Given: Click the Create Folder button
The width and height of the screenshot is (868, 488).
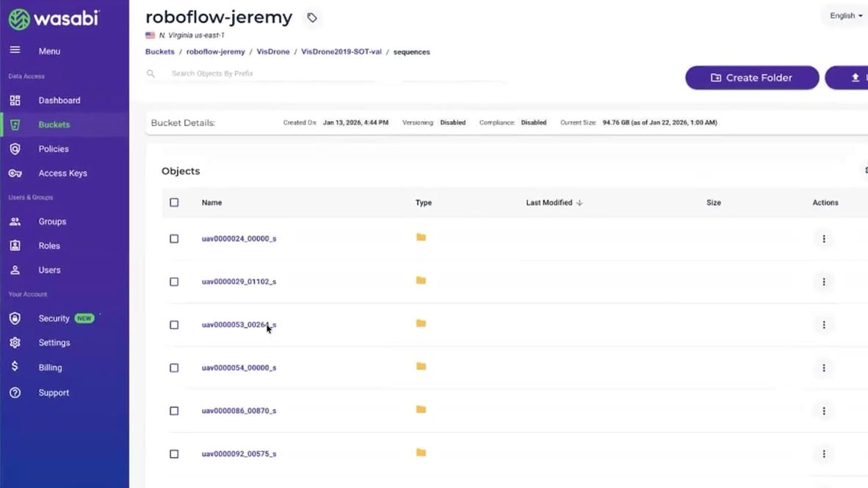Looking at the screenshot, I should point(751,78).
